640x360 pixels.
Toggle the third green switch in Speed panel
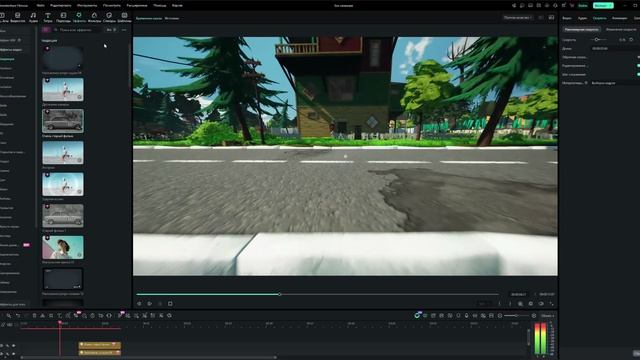pos(638,74)
